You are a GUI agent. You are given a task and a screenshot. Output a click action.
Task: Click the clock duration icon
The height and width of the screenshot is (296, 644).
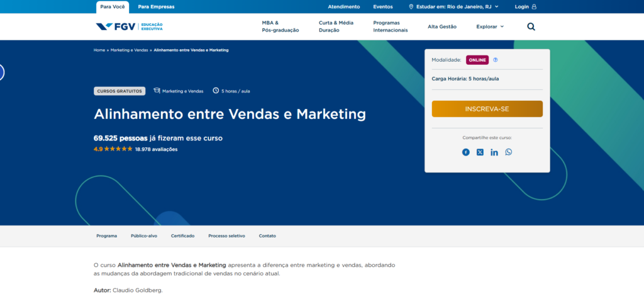pyautogui.click(x=216, y=91)
